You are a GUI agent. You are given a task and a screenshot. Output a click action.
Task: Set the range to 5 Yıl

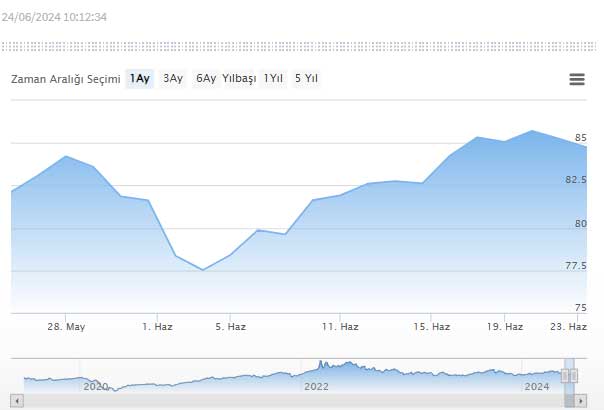306,79
